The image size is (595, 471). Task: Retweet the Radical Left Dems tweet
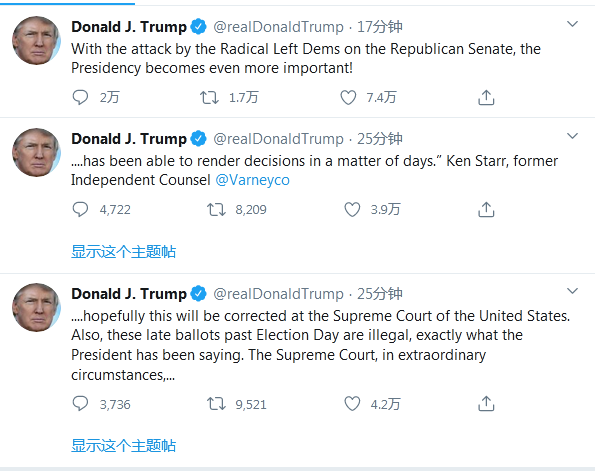pyautogui.click(x=209, y=98)
